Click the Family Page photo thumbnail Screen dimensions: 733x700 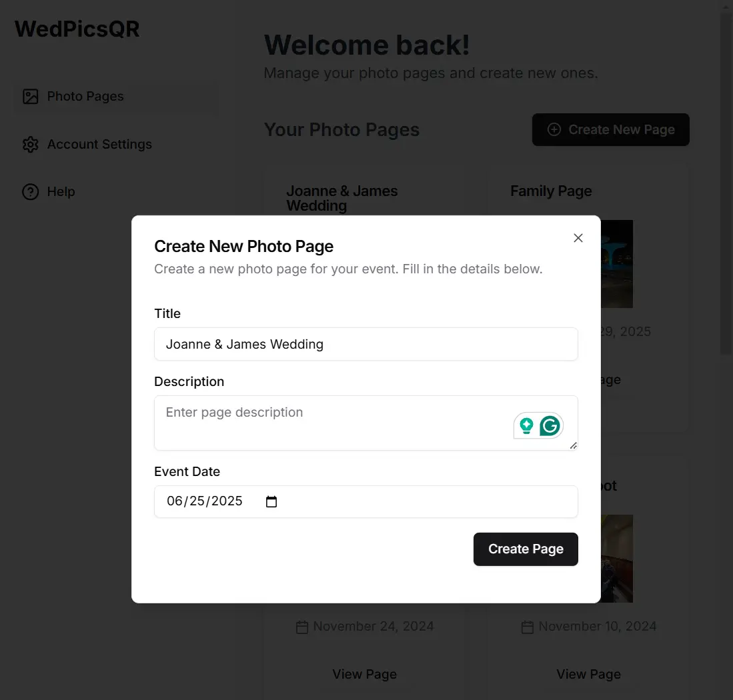(x=617, y=264)
